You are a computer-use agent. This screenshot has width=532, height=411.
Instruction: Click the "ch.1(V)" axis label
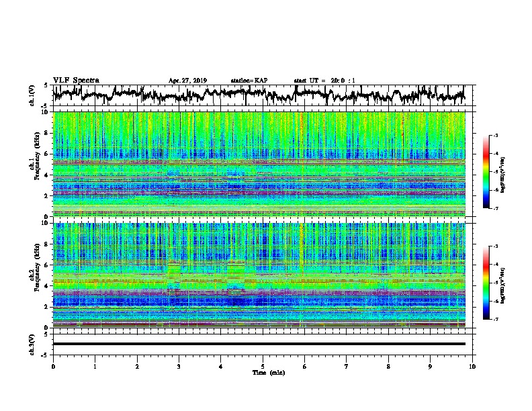[x=32, y=95]
